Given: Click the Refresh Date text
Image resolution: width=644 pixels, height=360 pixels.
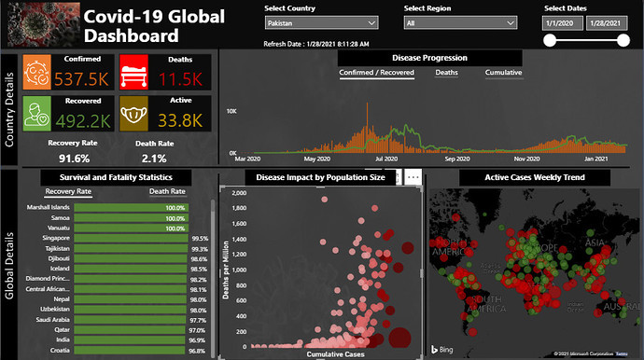Looking at the screenshot, I should coord(316,44).
